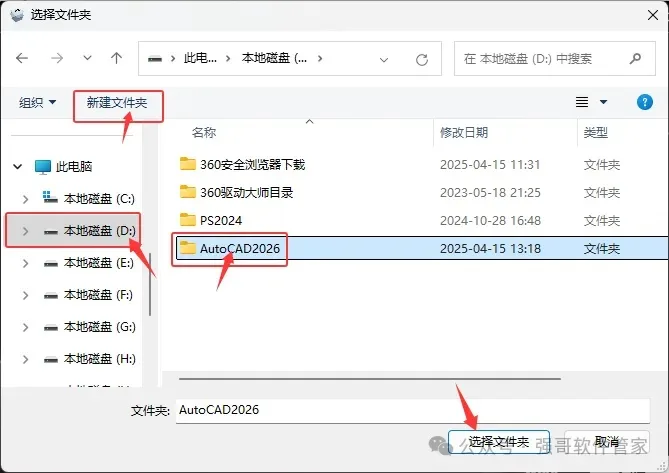Select 360驱动大师目录 folder
This screenshot has height=473, width=669.
[247, 193]
